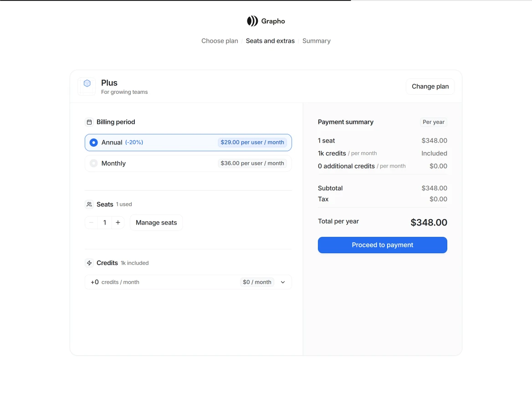This screenshot has height=399, width=532.
Task: Click the Seats people icon
Action: [89, 205]
